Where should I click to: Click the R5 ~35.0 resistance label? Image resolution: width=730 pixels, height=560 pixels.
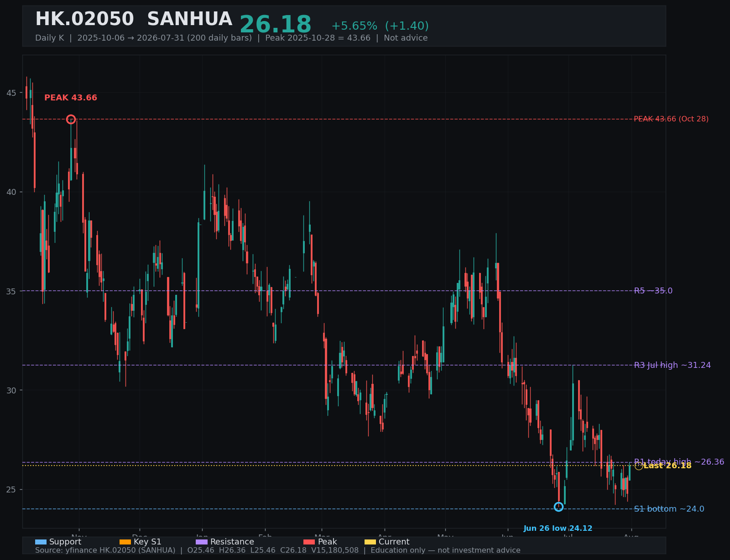point(653,291)
